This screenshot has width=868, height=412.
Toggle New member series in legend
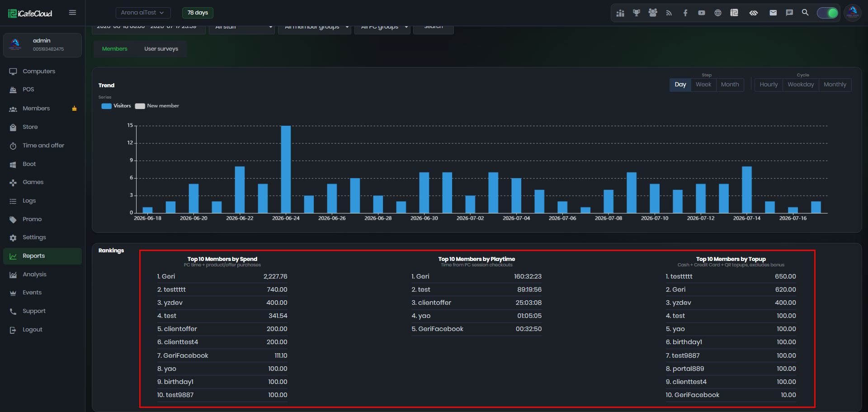157,106
